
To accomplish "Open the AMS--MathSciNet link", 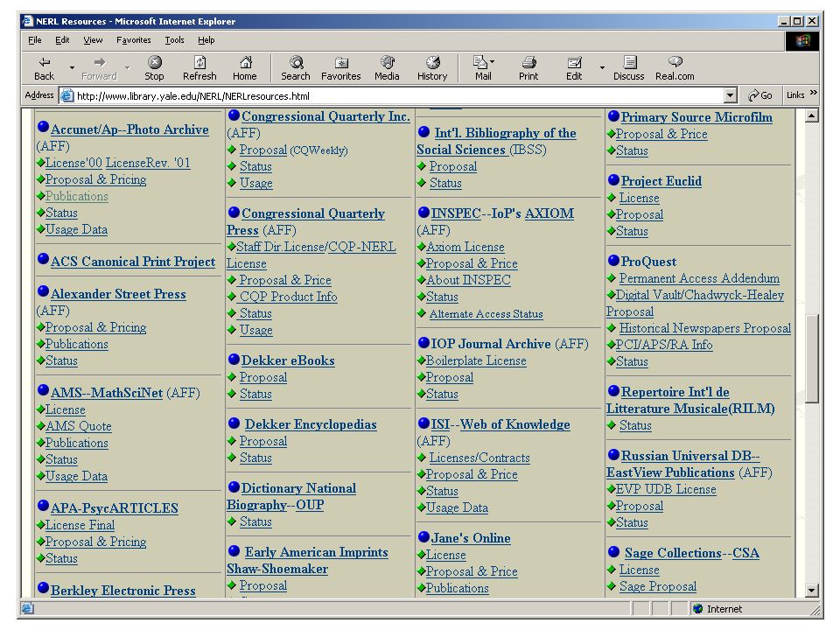I will coord(107,393).
